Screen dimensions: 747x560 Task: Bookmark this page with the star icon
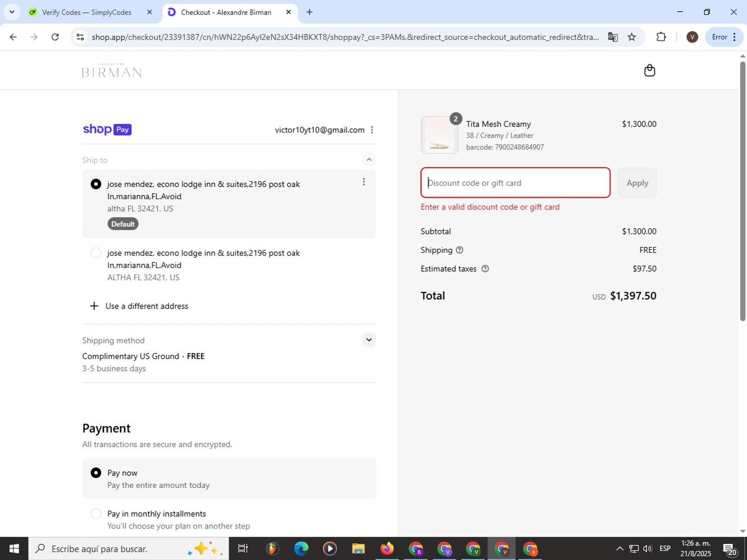pos(631,37)
